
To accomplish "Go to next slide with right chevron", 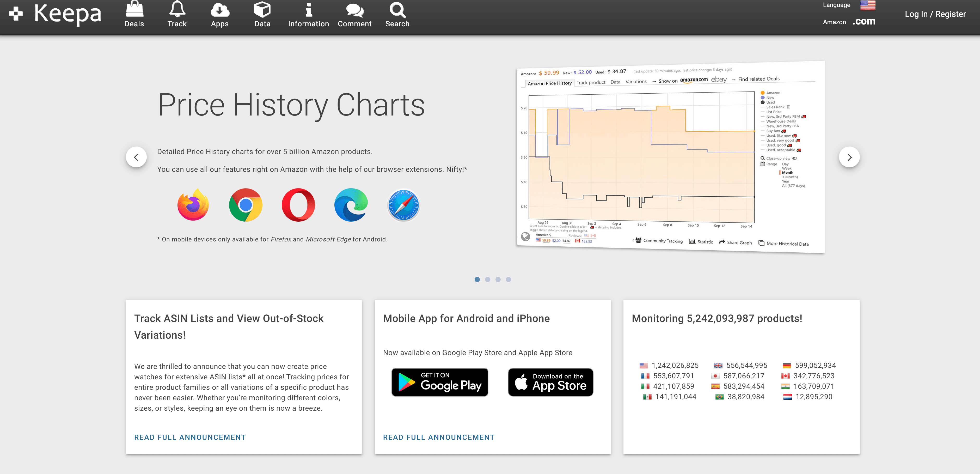I will pos(849,157).
